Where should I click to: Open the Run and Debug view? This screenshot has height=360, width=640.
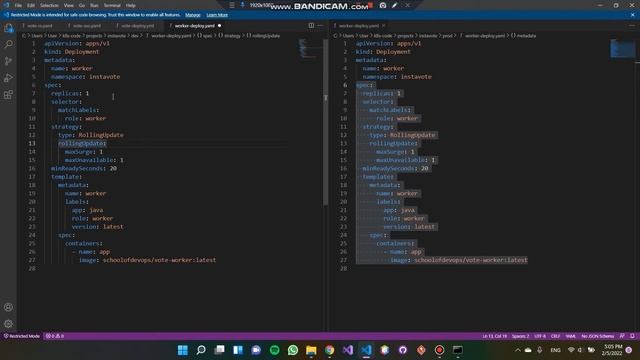pyautogui.click(x=8, y=78)
